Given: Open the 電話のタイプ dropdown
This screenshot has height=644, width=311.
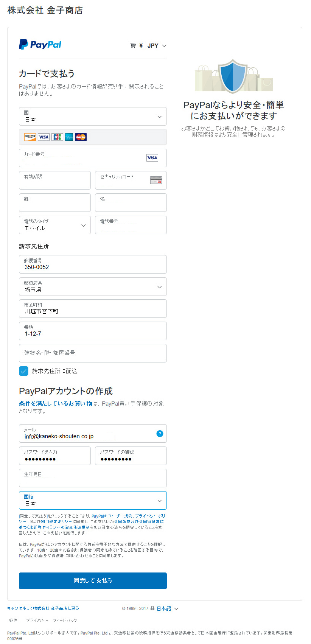Looking at the screenshot, I should pyautogui.click(x=55, y=225).
